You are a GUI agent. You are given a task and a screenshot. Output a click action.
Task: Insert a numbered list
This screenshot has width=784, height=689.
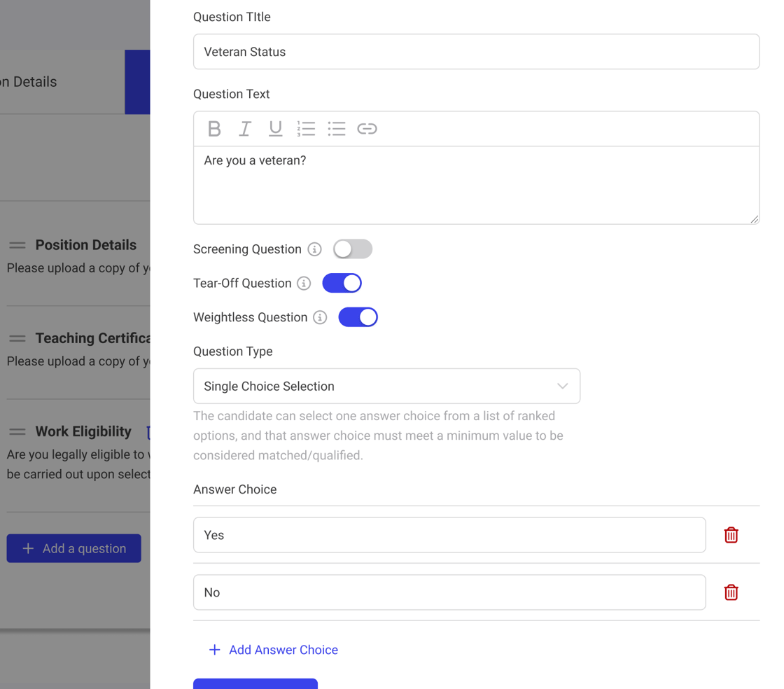[306, 129]
